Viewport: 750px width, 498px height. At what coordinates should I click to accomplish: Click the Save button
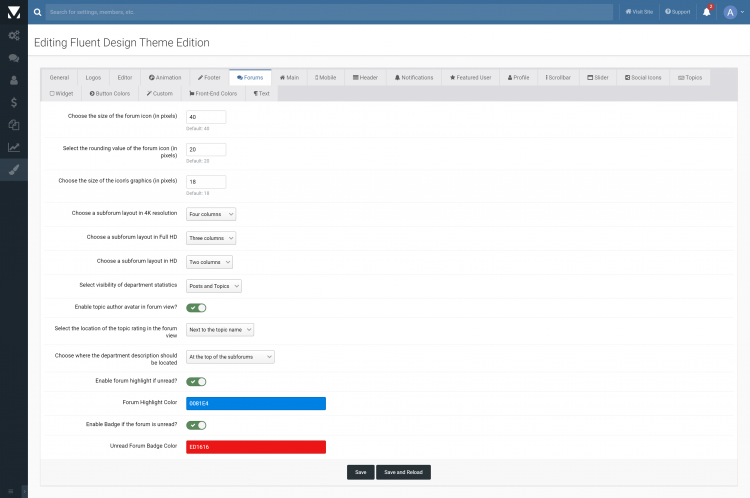coord(361,472)
